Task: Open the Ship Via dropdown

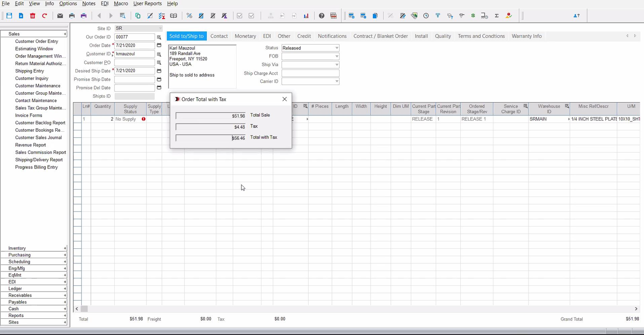Action: (337, 64)
